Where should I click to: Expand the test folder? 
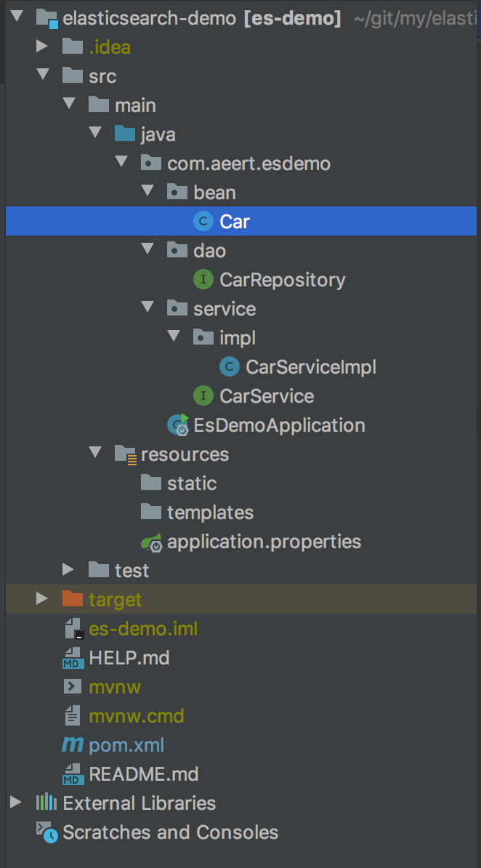click(x=68, y=570)
